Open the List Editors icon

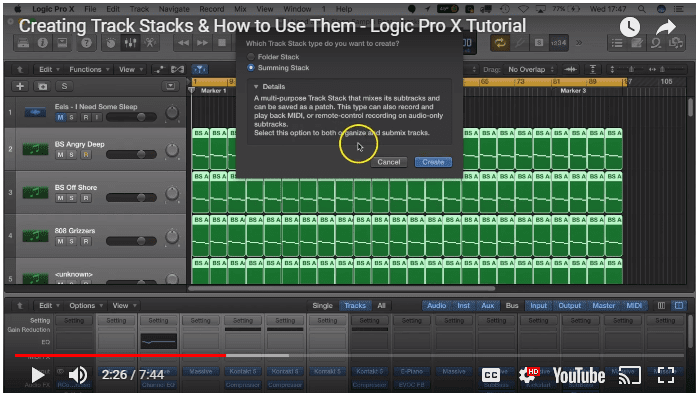click(x=617, y=43)
